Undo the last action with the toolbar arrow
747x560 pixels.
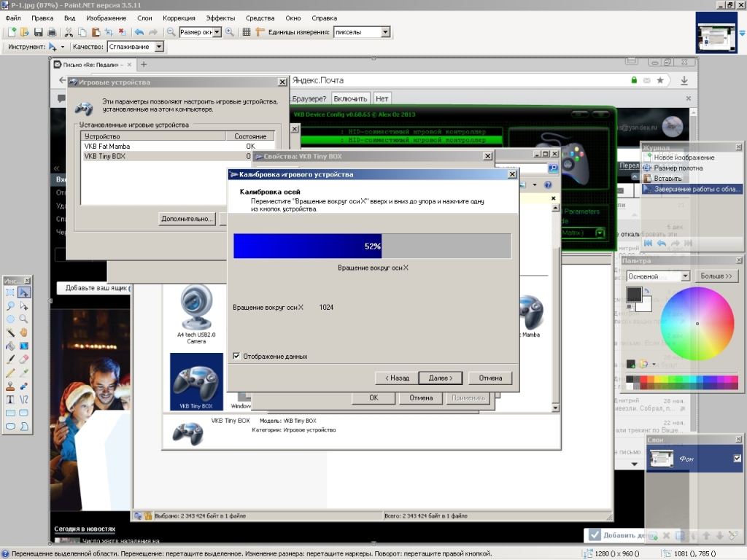pyautogui.click(x=139, y=32)
